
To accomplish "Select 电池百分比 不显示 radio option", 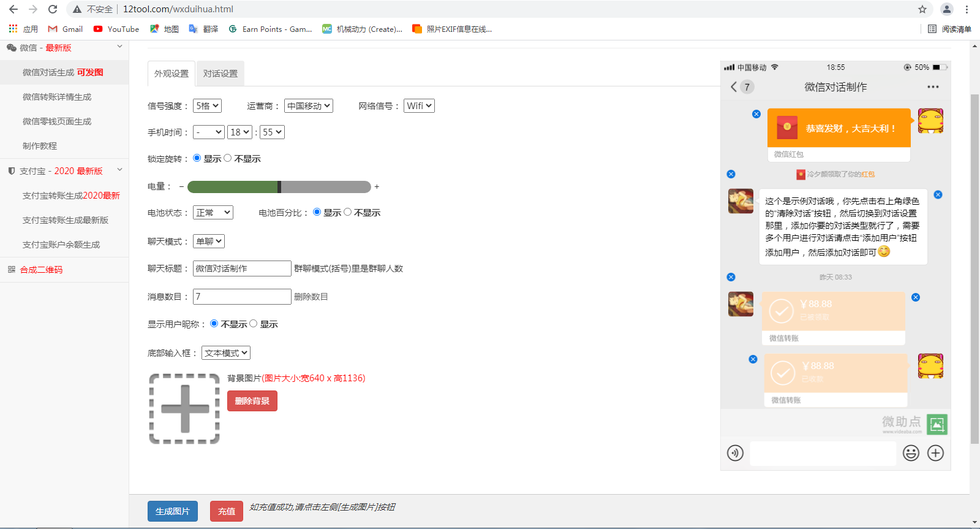I will (x=348, y=212).
